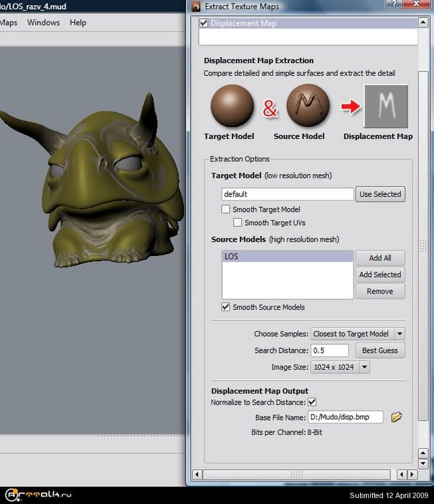Click the horizontal scrollbar thumb
Image resolution: width=434 pixels, height=504 pixels.
point(297,474)
